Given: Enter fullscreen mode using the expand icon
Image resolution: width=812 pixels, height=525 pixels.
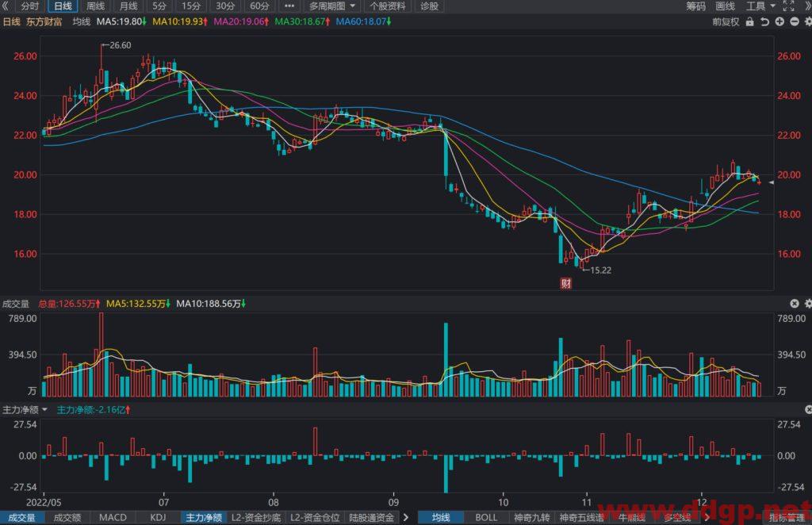Looking at the screenshot, I should tap(788, 6).
